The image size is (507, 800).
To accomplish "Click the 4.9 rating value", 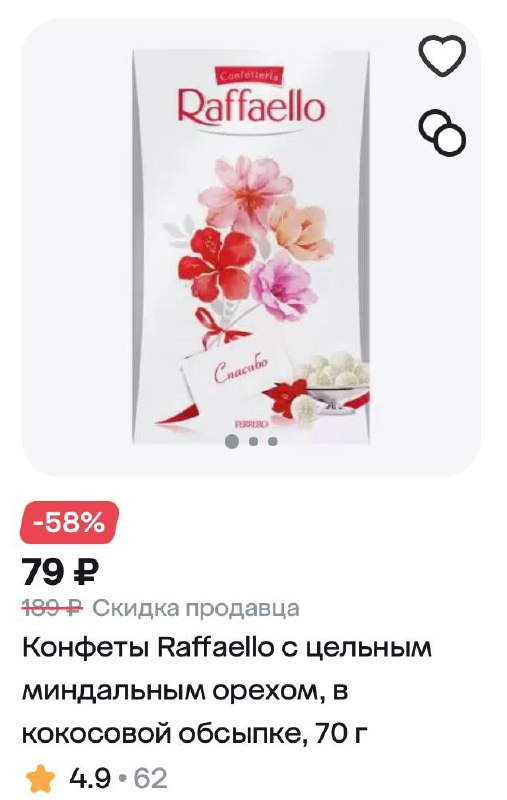I will [x=90, y=779].
